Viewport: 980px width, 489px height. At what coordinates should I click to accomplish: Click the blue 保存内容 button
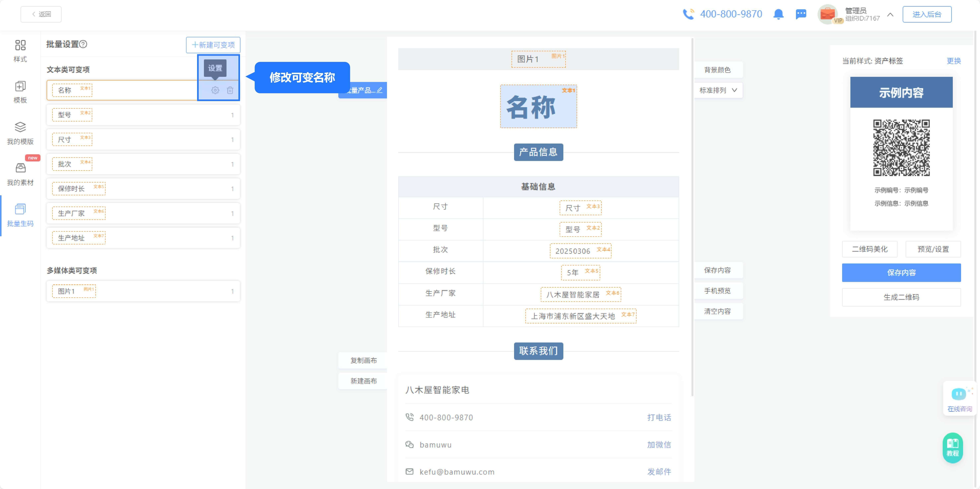click(x=901, y=272)
